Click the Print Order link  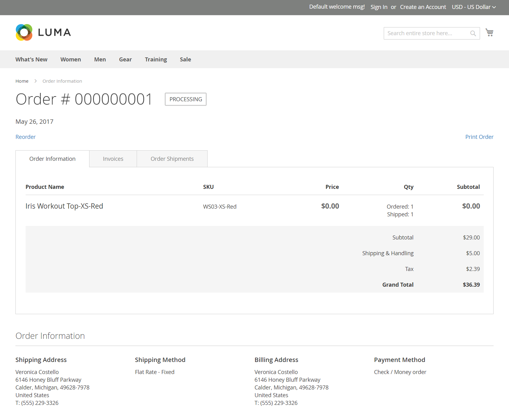point(479,137)
